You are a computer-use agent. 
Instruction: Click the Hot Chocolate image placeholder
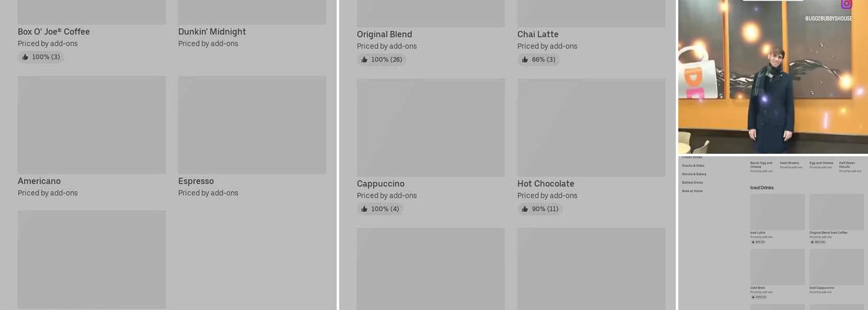(x=591, y=127)
